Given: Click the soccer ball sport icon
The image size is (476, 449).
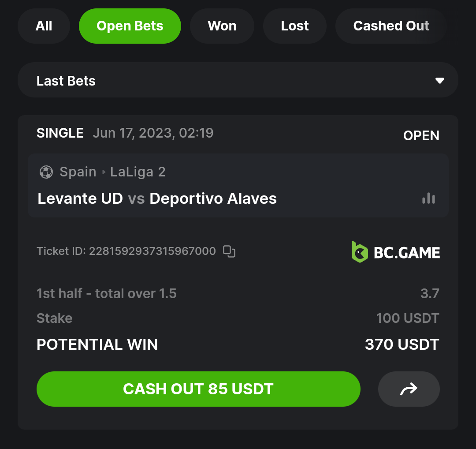Looking at the screenshot, I should [x=46, y=172].
